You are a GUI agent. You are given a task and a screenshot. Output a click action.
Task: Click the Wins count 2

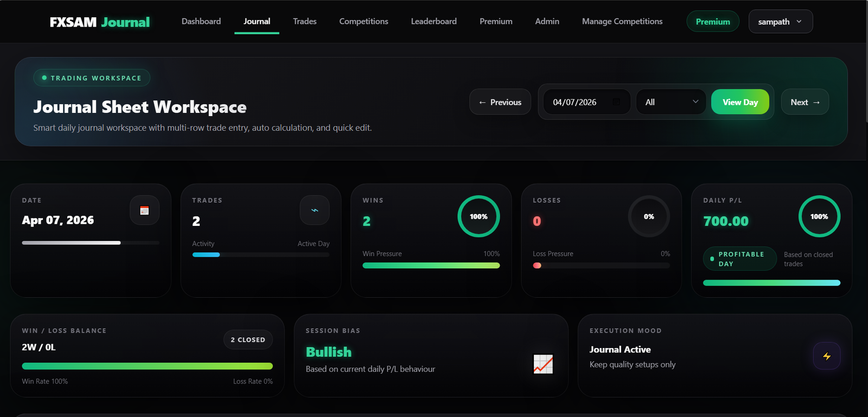[367, 221]
